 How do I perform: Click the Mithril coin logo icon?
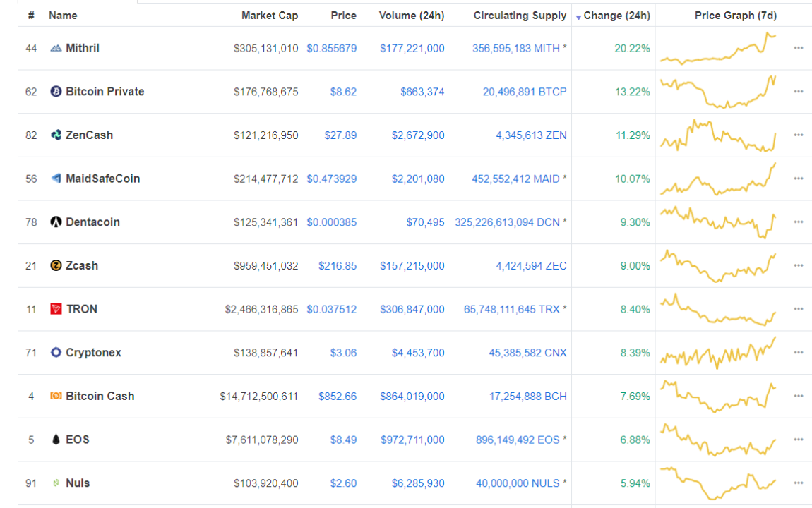pos(56,48)
